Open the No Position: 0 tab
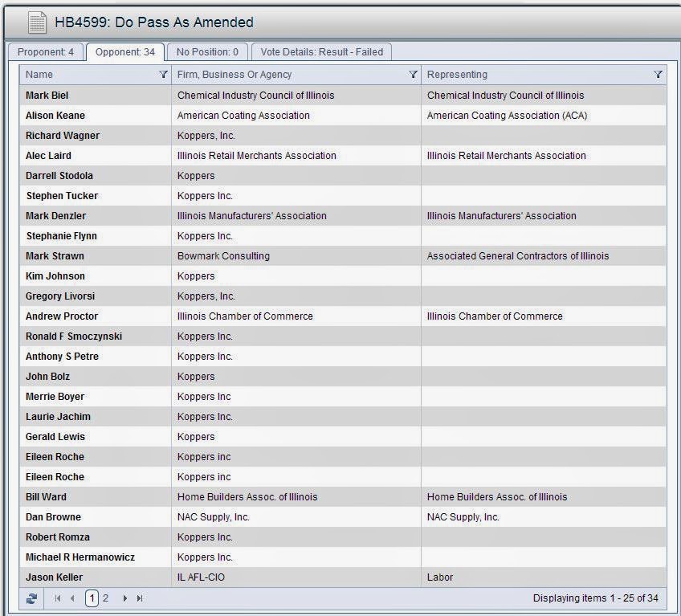The image size is (681, 616). pos(207,52)
